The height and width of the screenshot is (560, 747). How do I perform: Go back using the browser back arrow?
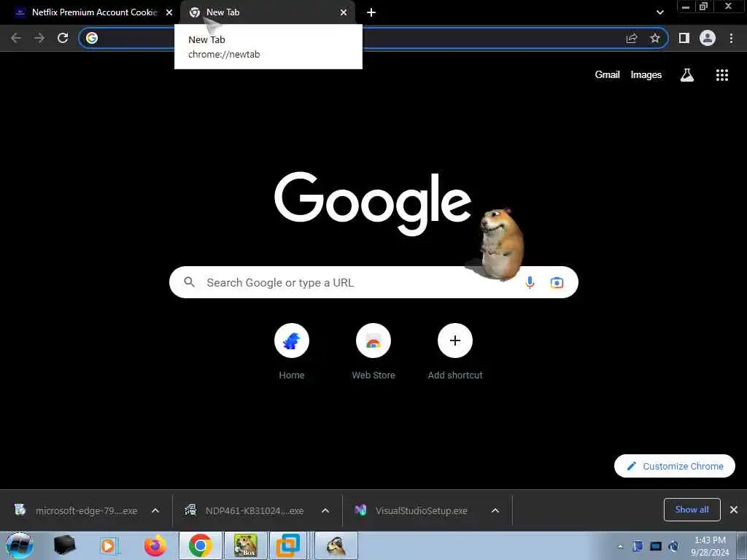[x=16, y=38]
